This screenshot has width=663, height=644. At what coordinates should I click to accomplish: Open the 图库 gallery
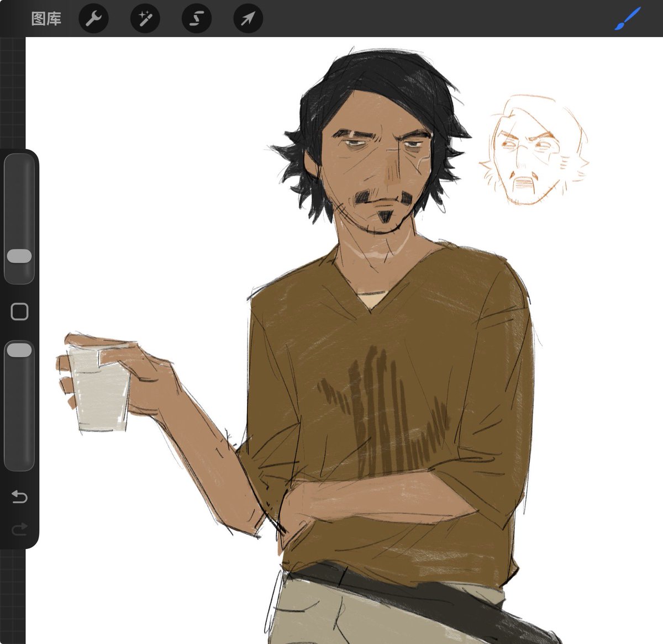(46, 19)
